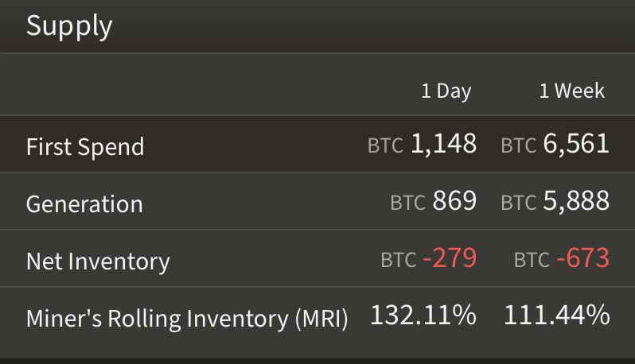Image resolution: width=635 pixels, height=364 pixels.
Task: Click the red -279 Net Inventory value
Action: (450, 258)
